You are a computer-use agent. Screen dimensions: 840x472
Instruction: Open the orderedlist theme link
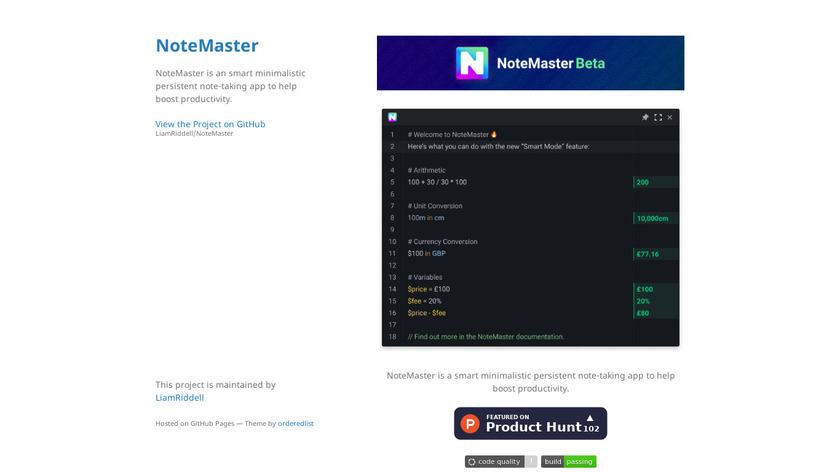pyautogui.click(x=296, y=423)
